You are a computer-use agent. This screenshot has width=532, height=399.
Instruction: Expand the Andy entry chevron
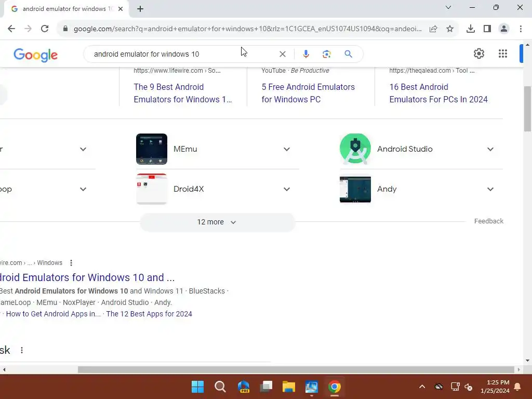[490, 189]
